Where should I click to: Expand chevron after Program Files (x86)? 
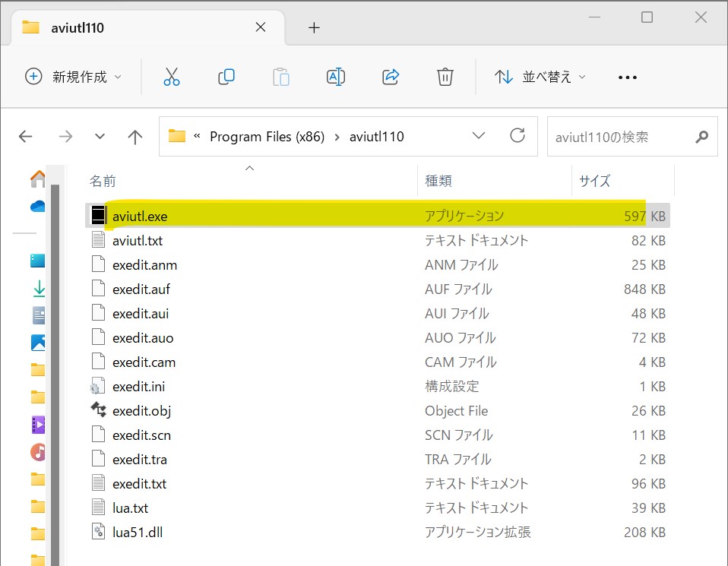(337, 137)
